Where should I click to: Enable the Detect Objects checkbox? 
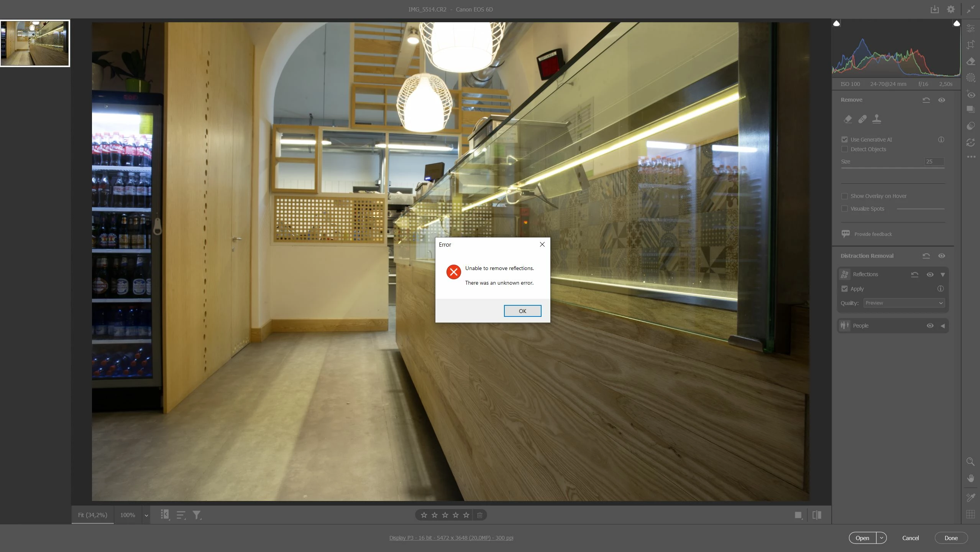844,149
